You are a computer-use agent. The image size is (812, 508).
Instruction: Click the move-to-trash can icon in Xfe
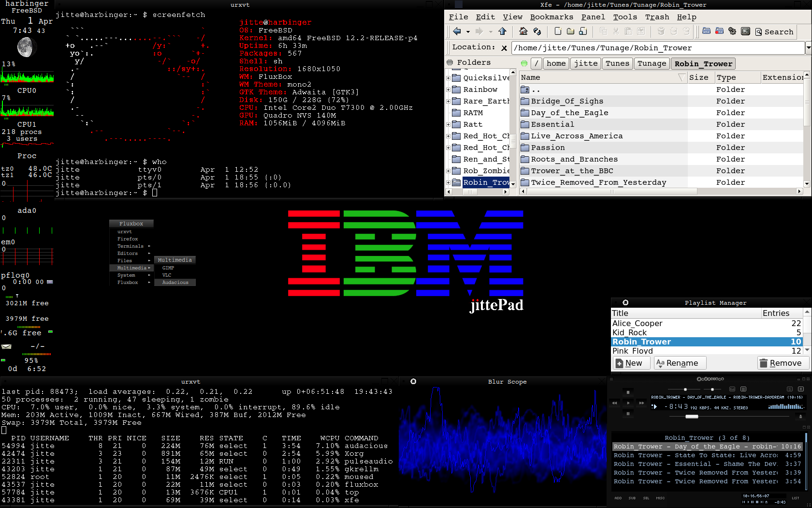pos(661,31)
